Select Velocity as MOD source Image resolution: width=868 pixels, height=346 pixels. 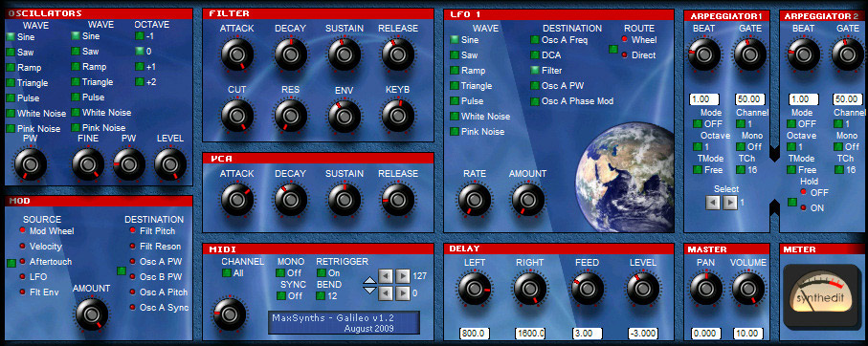pos(23,246)
